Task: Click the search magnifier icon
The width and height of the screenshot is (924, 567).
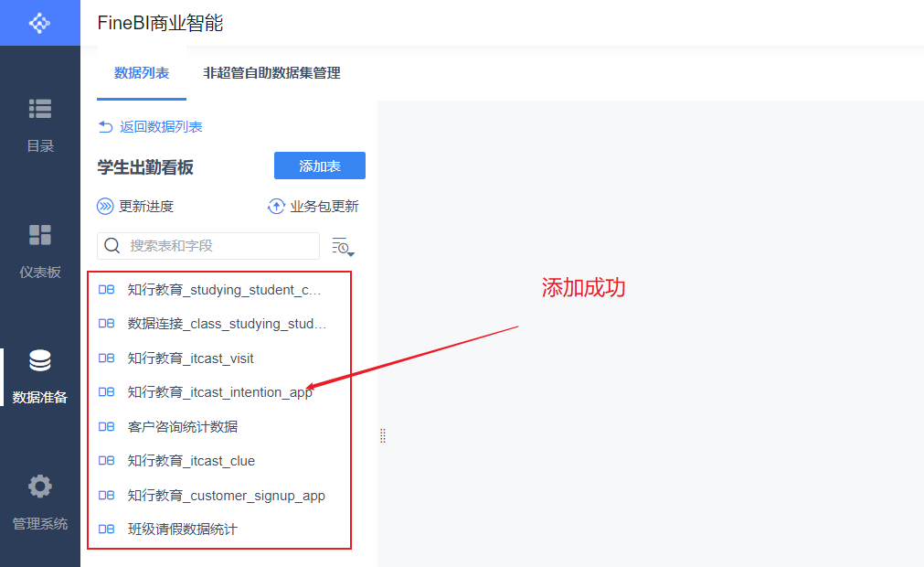Action: pyautogui.click(x=112, y=245)
